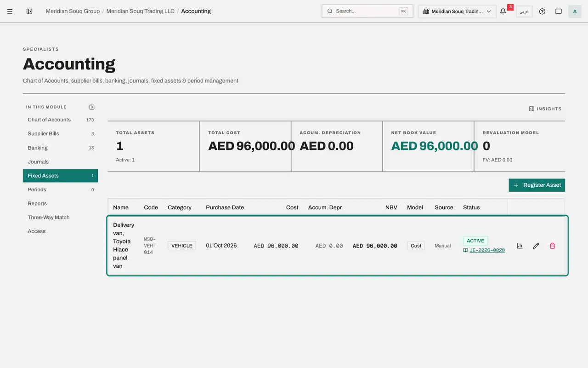588x368 pixels.
Task: Open Meridian Souq Trading LLC breadcrumb
Action: 141,11
